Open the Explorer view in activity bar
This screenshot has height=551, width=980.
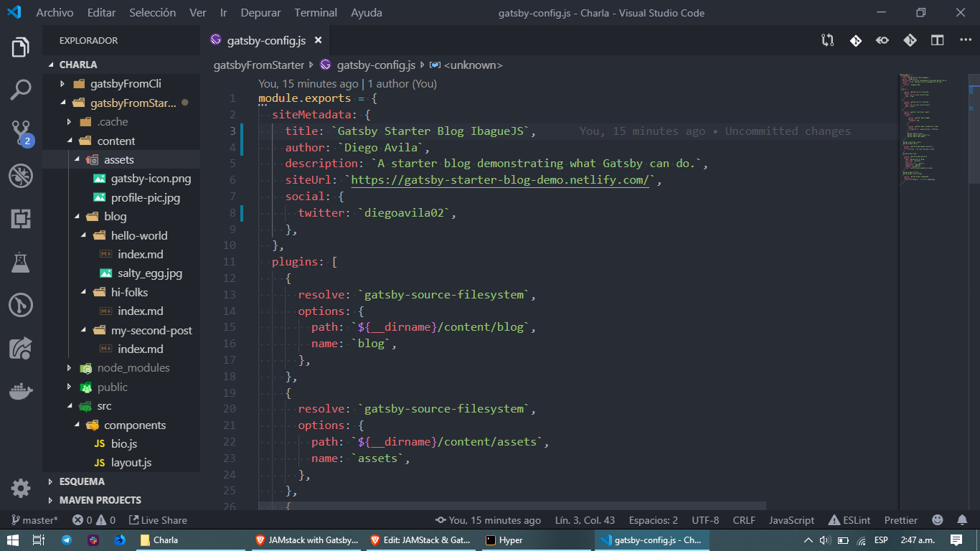[21, 48]
